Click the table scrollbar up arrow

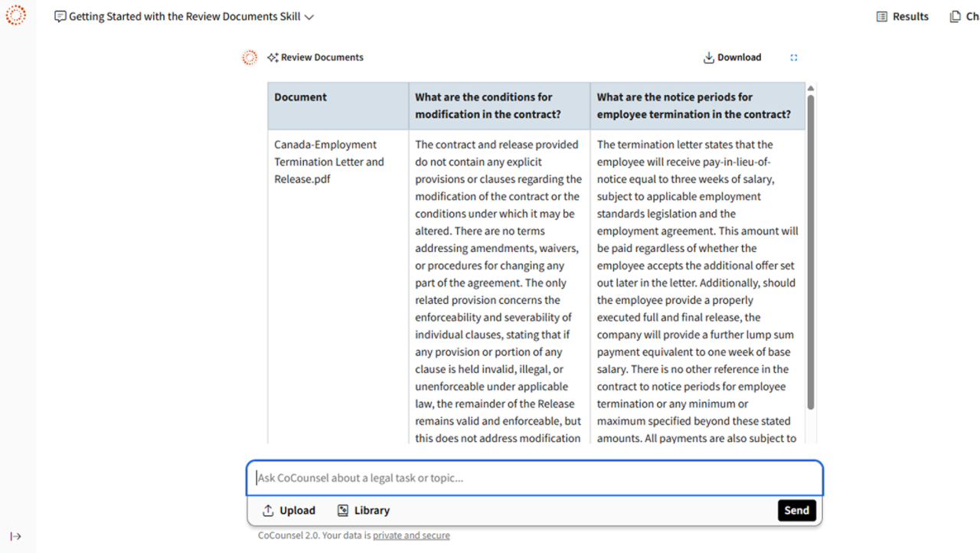point(811,89)
